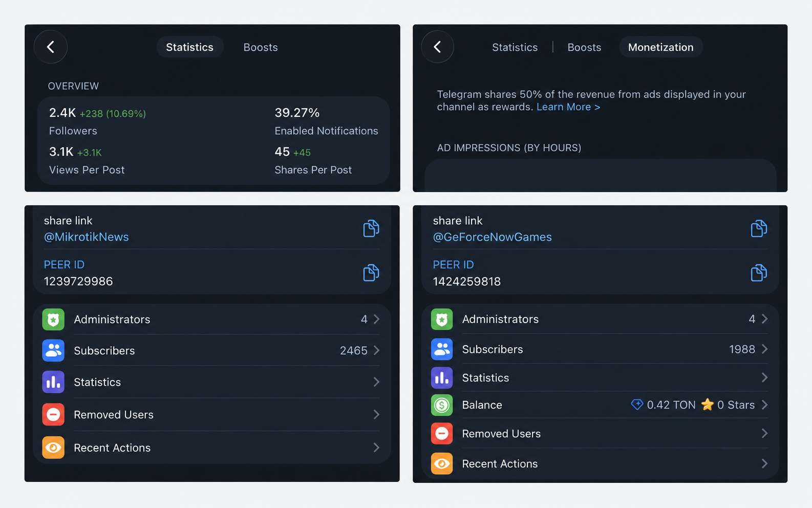The image size is (812, 508).
Task: Expand the Balance row chevron
Action: tap(764, 405)
